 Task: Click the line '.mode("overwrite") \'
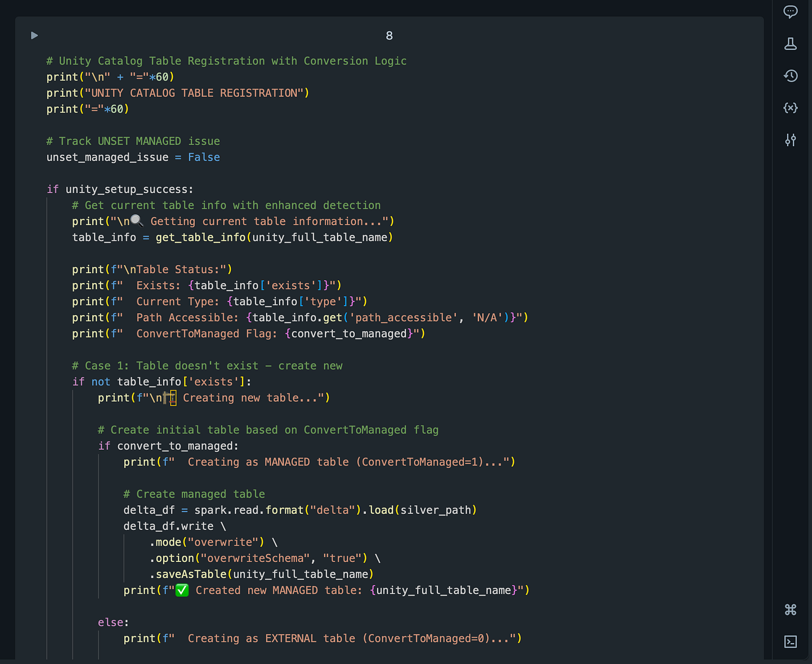pyautogui.click(x=213, y=542)
